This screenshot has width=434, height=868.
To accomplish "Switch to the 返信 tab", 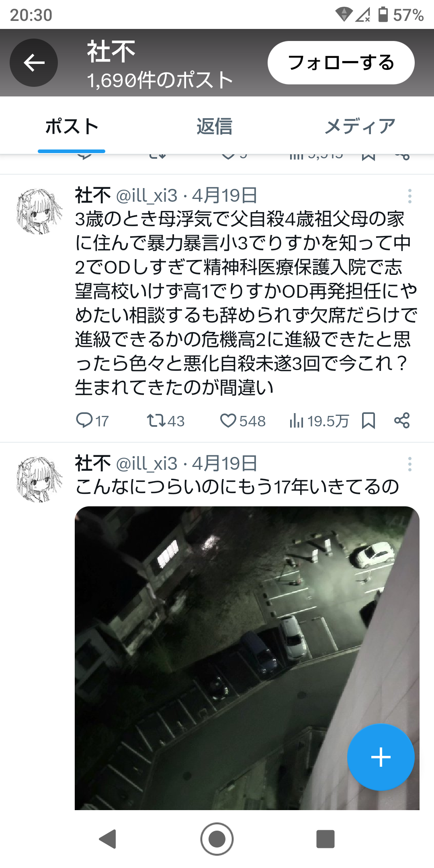I will tap(215, 126).
